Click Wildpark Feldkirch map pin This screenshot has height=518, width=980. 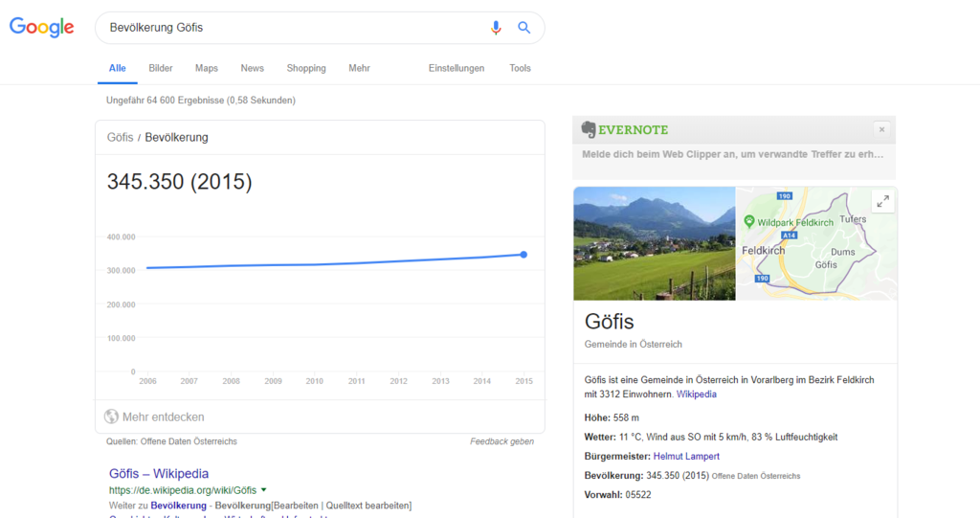749,221
